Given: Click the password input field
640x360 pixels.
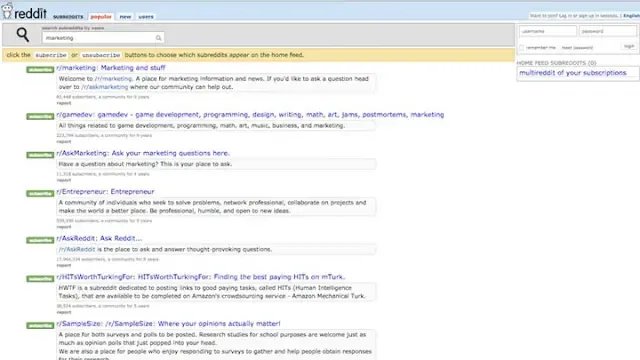Looking at the screenshot, I should (608, 31).
